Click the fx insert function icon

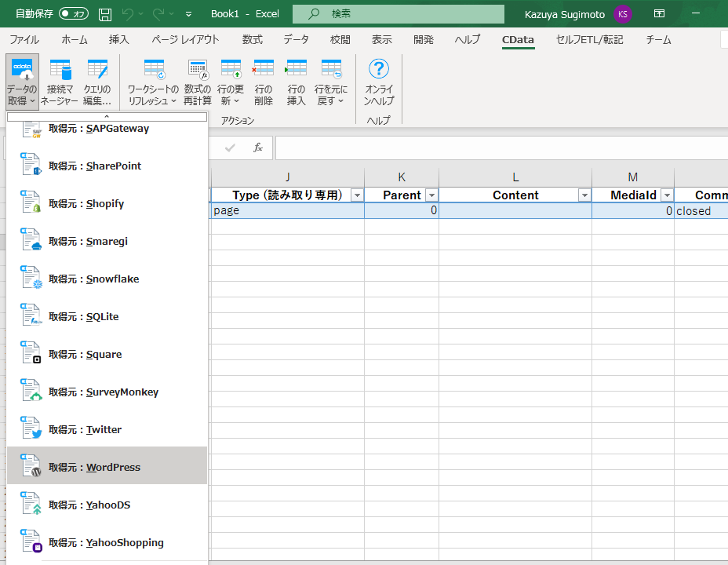258,148
